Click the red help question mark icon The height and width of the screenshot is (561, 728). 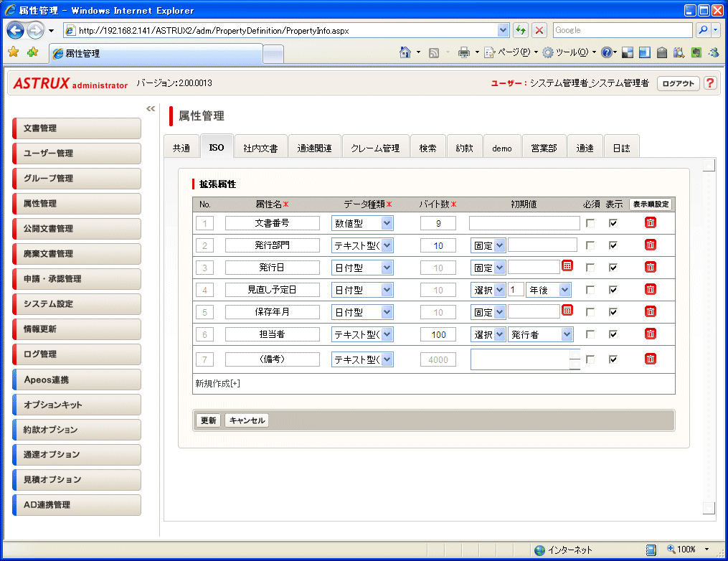pyautogui.click(x=709, y=83)
